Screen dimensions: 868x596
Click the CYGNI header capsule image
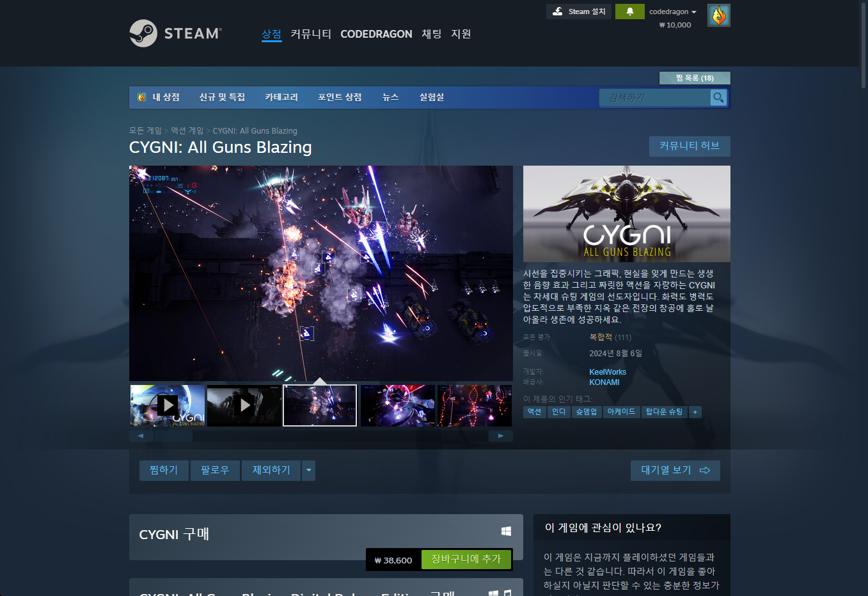coord(627,214)
